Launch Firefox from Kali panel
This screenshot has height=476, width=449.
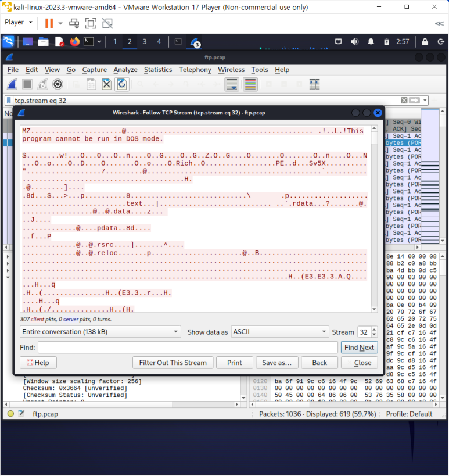tap(74, 42)
